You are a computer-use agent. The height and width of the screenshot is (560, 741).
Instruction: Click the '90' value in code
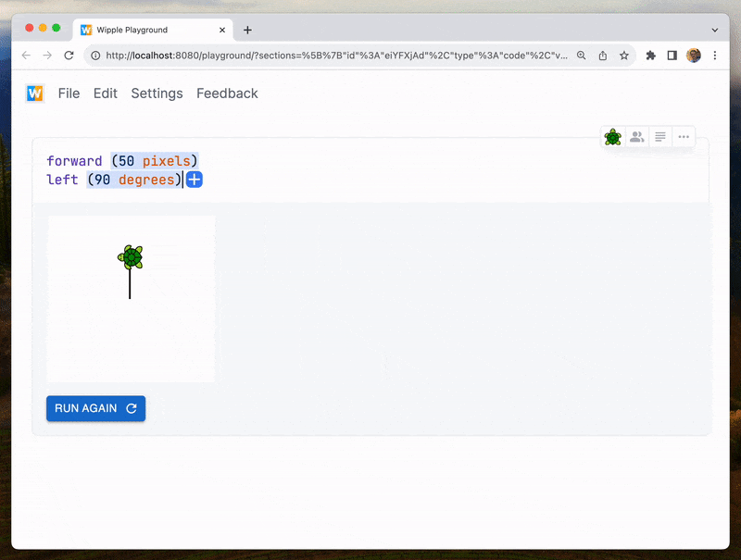pyautogui.click(x=102, y=180)
